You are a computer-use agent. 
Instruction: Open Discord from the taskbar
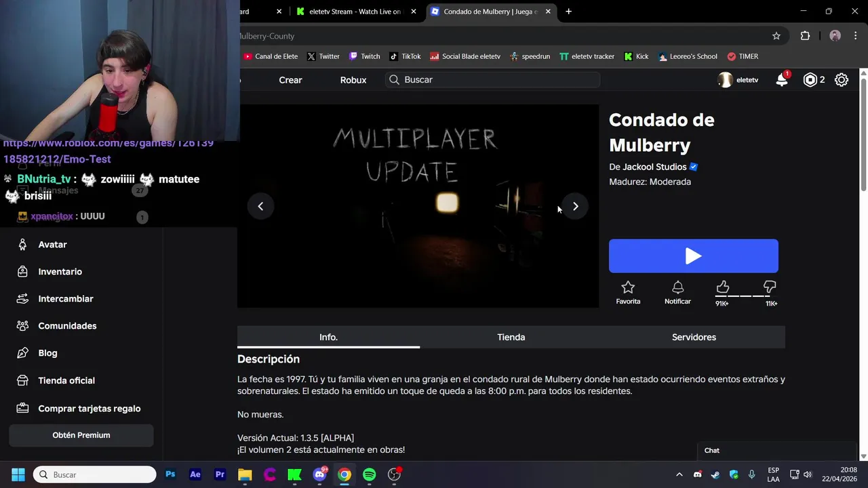coord(319,474)
